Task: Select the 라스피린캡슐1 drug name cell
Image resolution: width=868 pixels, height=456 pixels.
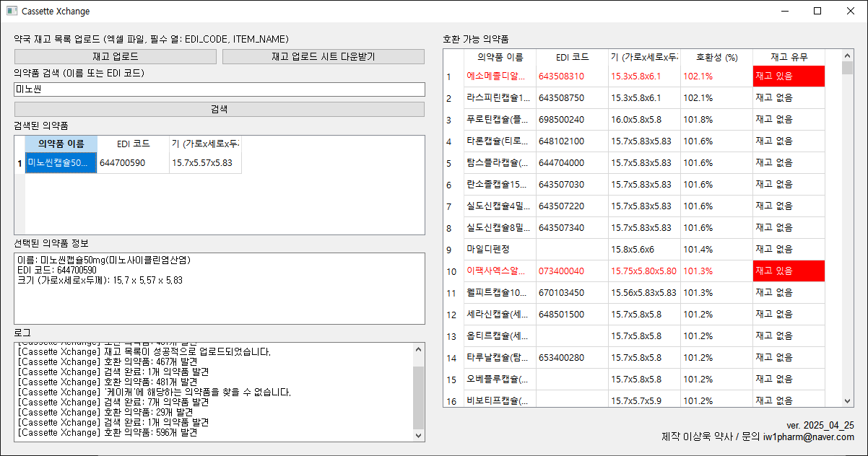Action: click(500, 98)
